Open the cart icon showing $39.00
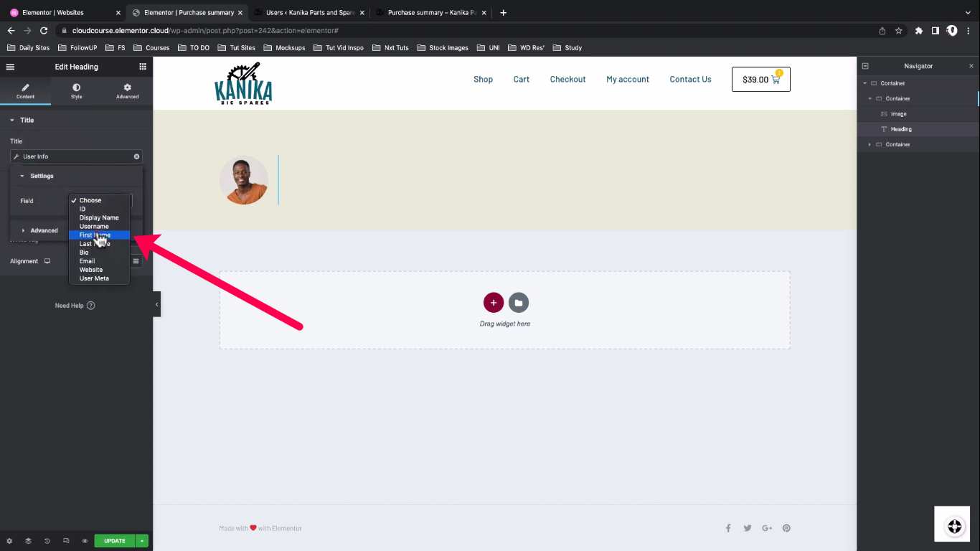 (x=761, y=80)
